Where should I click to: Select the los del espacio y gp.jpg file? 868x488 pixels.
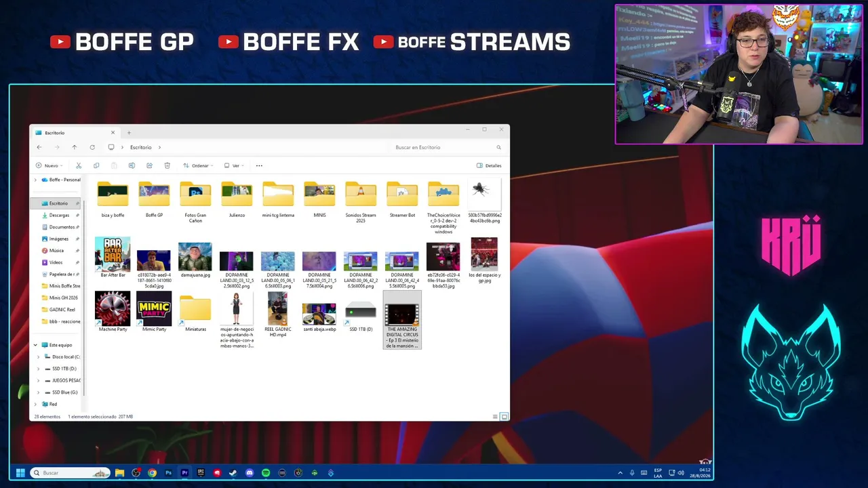(484, 260)
